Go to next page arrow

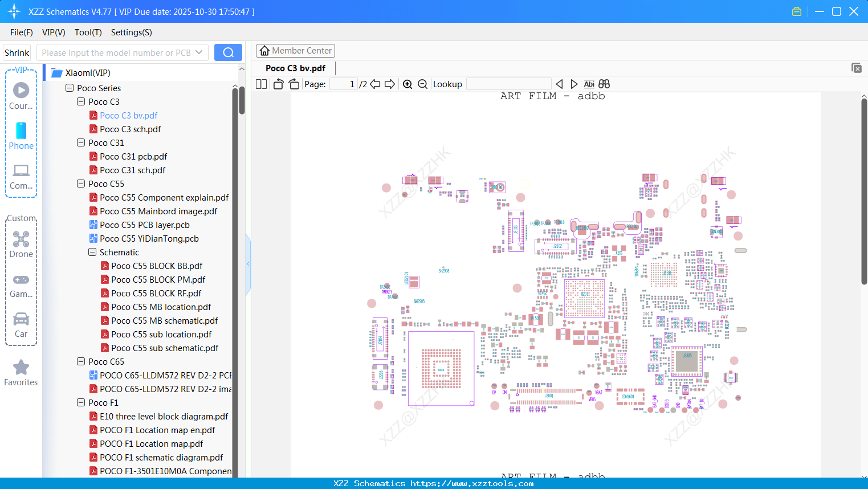[x=390, y=84]
